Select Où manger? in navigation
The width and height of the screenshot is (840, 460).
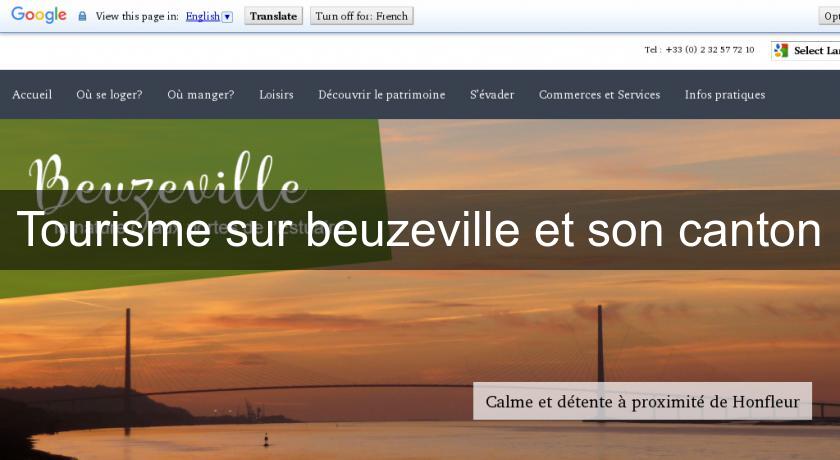pos(201,95)
